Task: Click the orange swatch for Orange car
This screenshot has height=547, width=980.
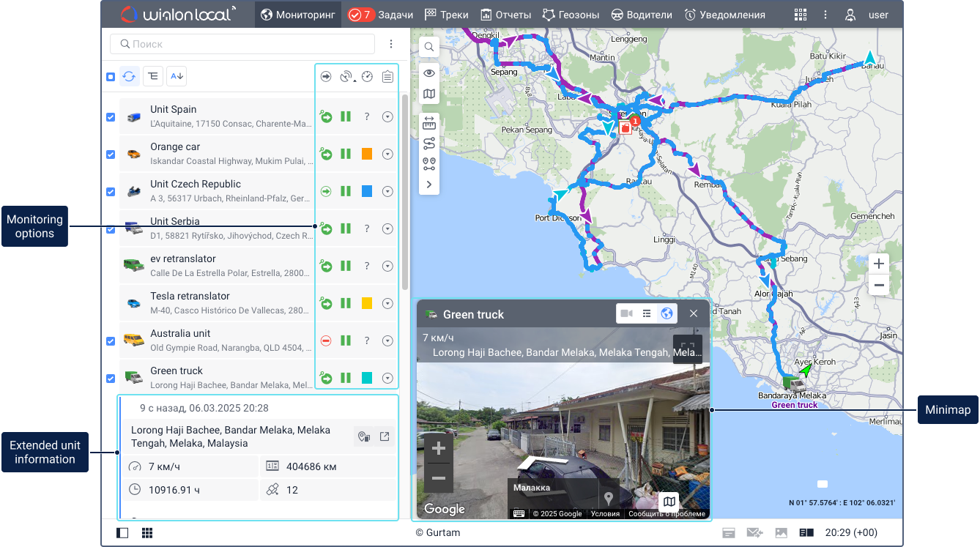Action: coord(367,155)
